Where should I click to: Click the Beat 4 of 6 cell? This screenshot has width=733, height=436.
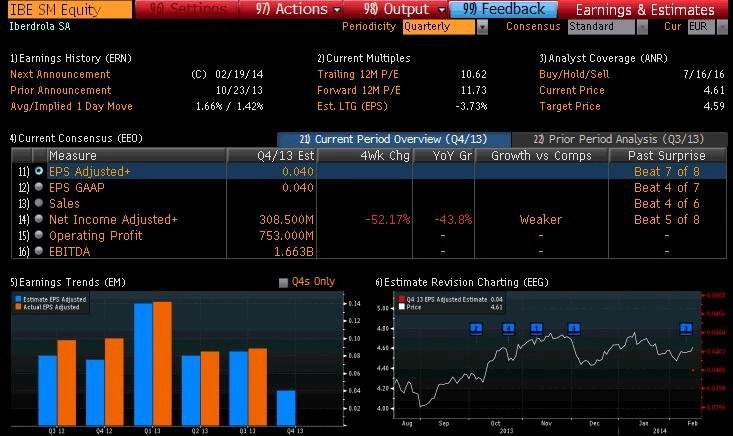coord(667,203)
